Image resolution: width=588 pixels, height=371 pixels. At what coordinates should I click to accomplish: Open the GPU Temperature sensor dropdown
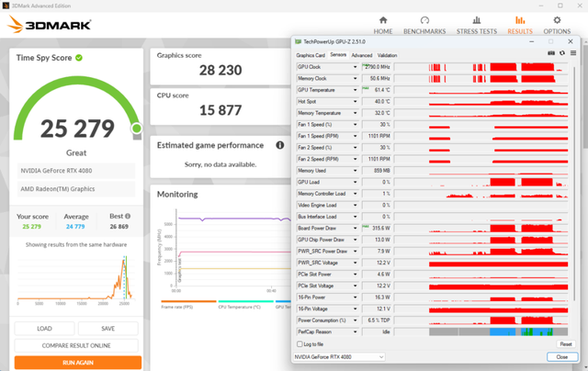pyautogui.click(x=356, y=90)
